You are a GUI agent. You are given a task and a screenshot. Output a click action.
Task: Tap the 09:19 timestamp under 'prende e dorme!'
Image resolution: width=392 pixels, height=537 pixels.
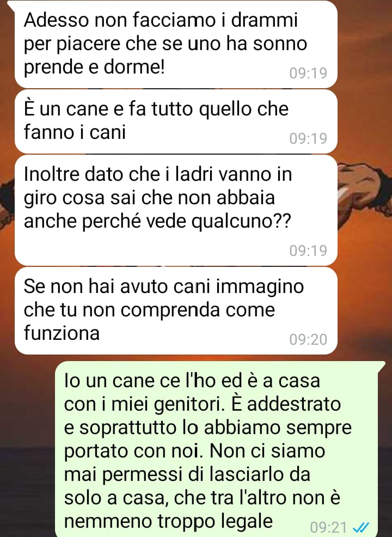(308, 74)
